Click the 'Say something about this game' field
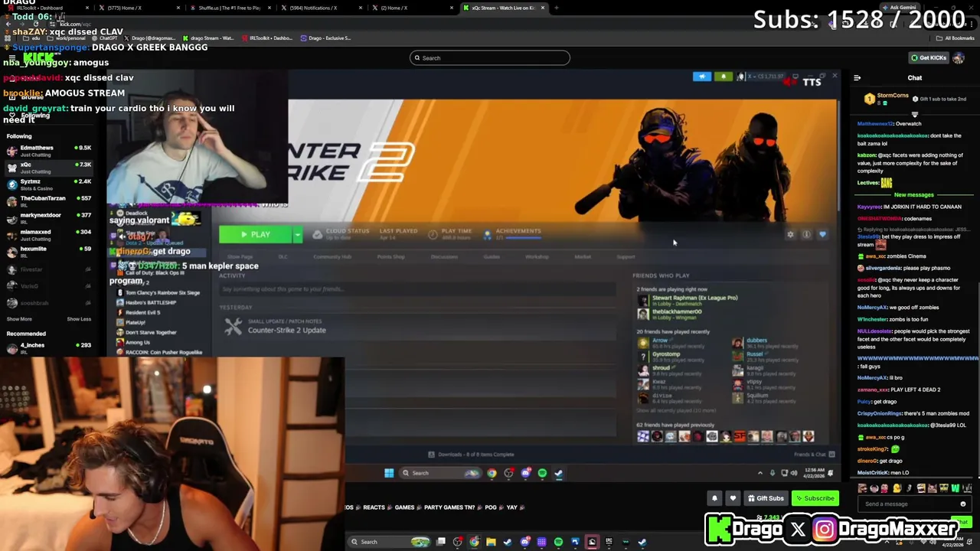The width and height of the screenshot is (980, 551). click(417, 289)
